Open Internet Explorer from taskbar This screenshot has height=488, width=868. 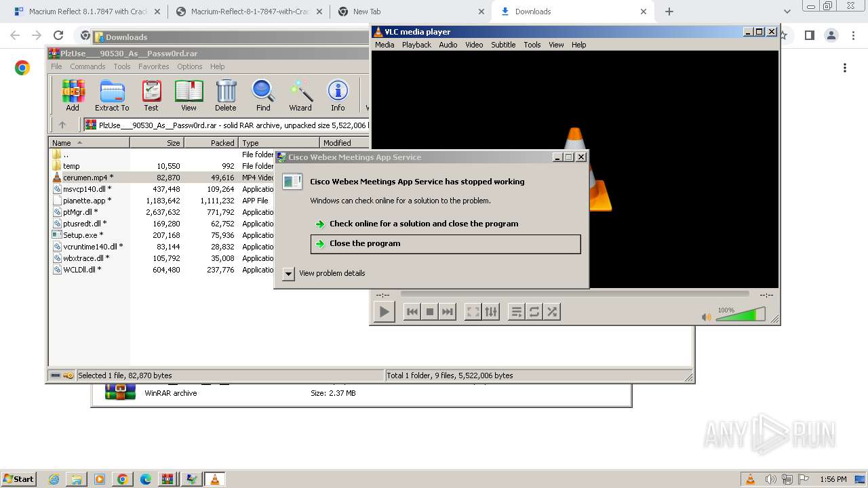[x=54, y=479]
